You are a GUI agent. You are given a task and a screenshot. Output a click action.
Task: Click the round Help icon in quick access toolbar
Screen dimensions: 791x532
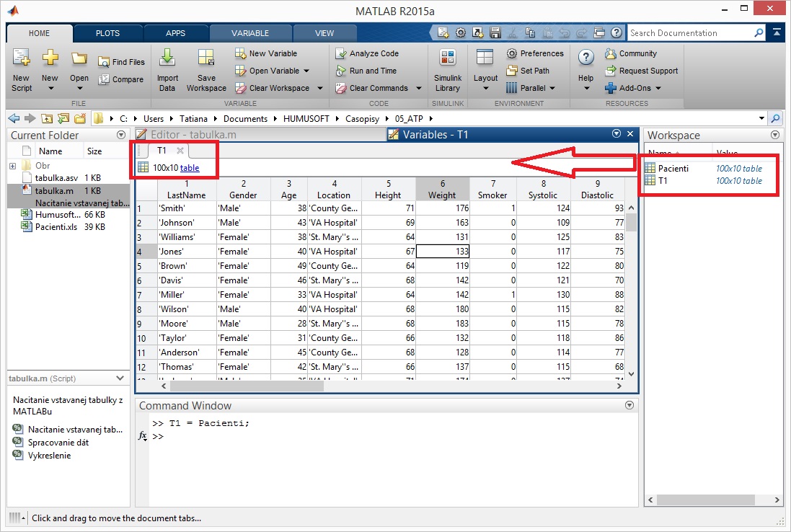pos(616,32)
